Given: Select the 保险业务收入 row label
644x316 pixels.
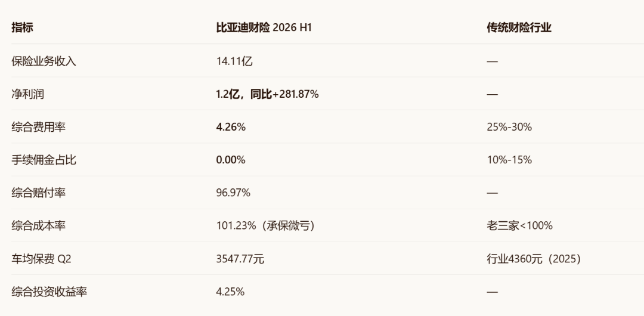Looking at the screenshot, I should [44, 61].
